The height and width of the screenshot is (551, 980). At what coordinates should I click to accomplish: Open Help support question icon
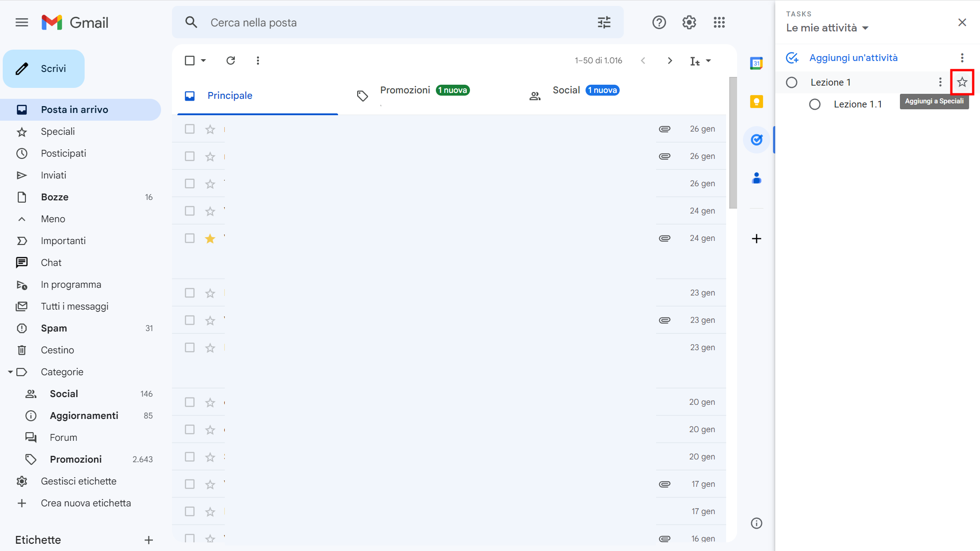tap(659, 22)
